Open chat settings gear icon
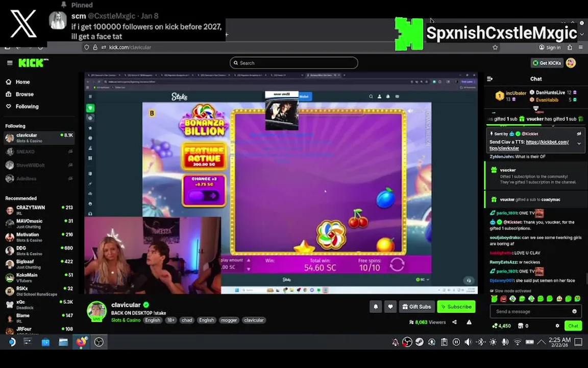The height and width of the screenshot is (368, 588). point(557,326)
